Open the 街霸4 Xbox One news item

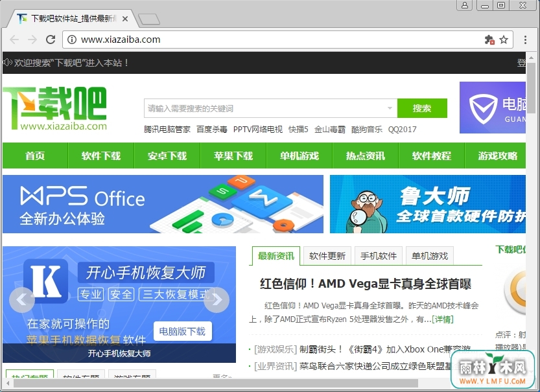tap(384, 349)
